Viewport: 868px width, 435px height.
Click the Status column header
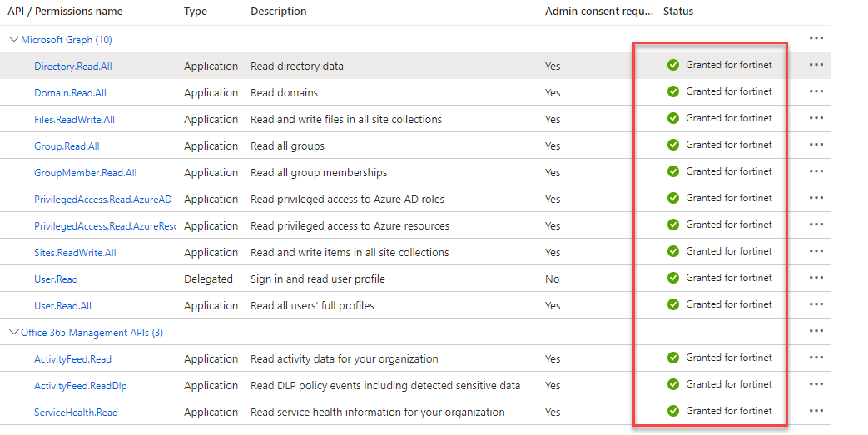point(678,12)
